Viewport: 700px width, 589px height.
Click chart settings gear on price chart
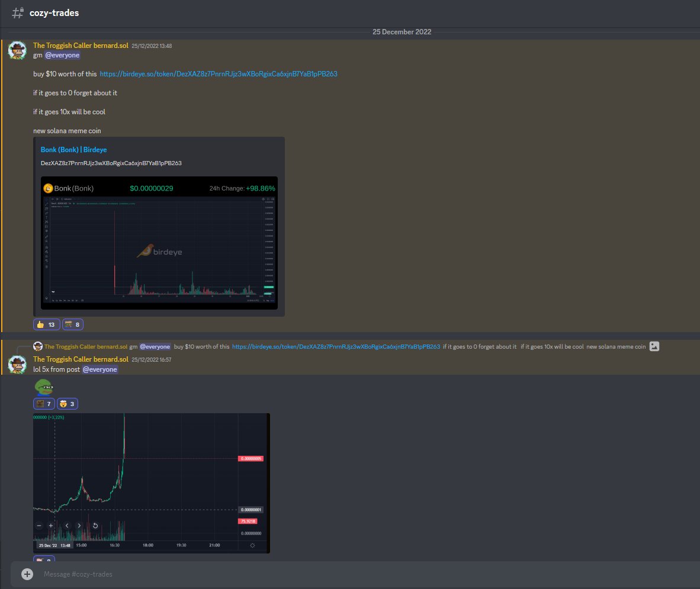pos(252,545)
